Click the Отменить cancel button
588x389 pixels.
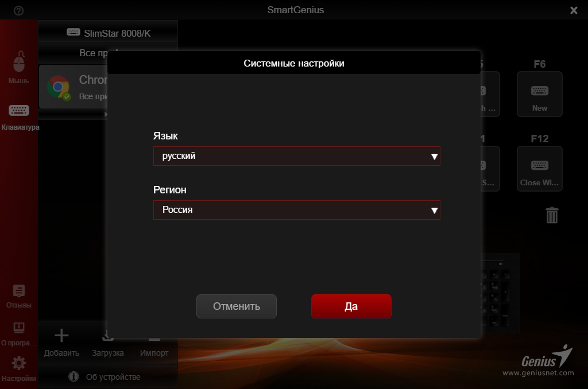pyautogui.click(x=236, y=306)
